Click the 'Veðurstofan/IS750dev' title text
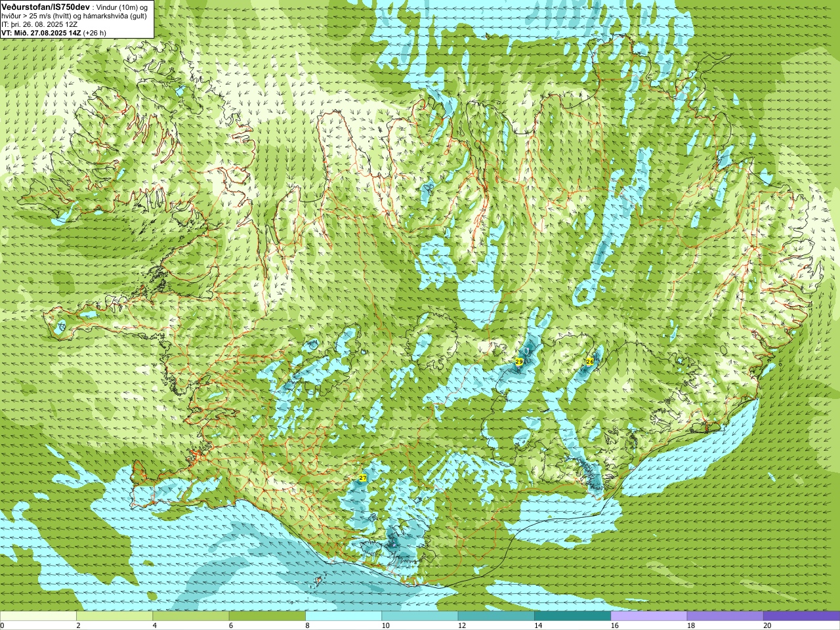 point(45,7)
